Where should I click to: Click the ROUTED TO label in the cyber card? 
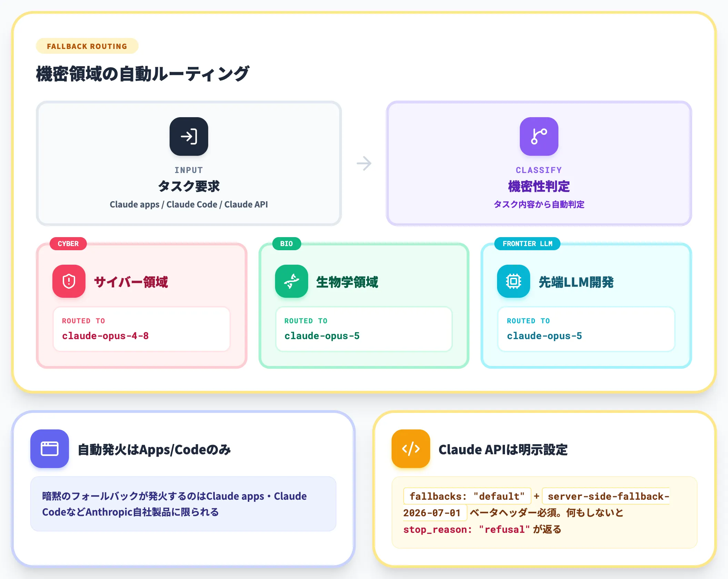click(83, 321)
